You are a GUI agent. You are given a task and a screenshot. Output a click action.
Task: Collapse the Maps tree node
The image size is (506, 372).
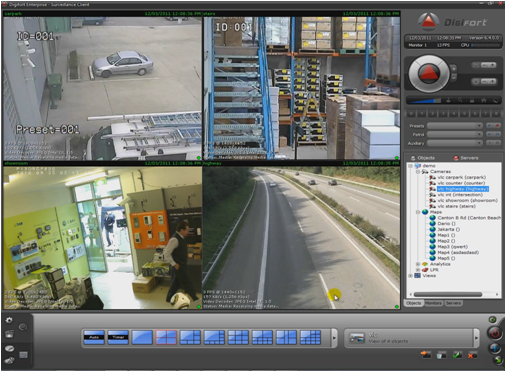[418, 212]
